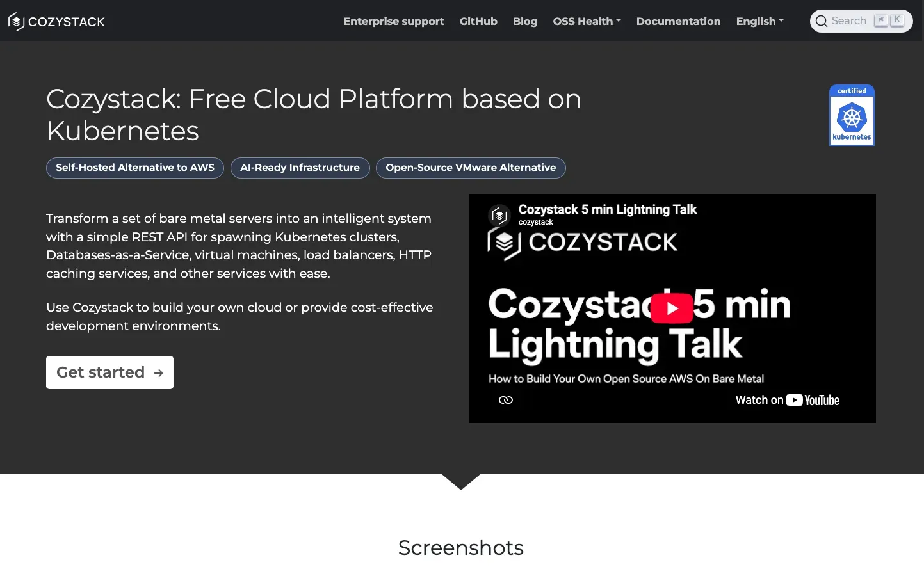Click the paragraph starting Use Cozystack to build

[239, 316]
